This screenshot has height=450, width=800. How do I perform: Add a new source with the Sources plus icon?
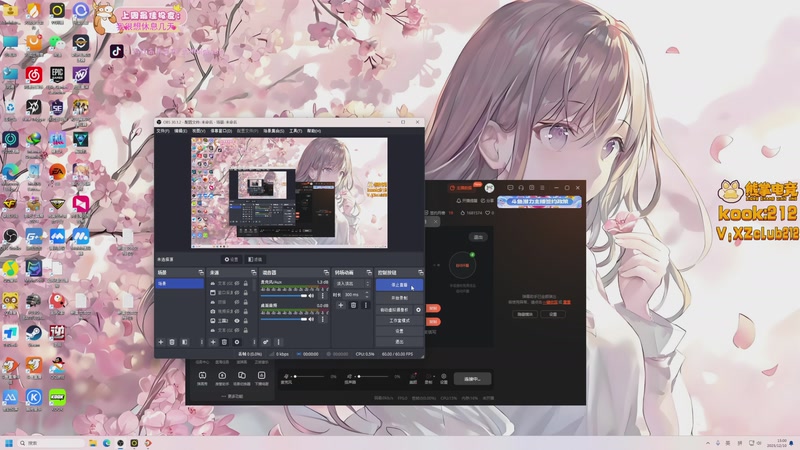(x=213, y=342)
